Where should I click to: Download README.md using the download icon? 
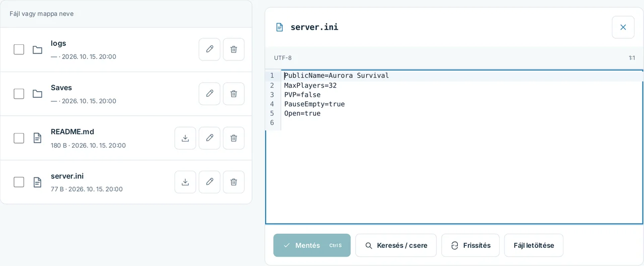(185, 138)
